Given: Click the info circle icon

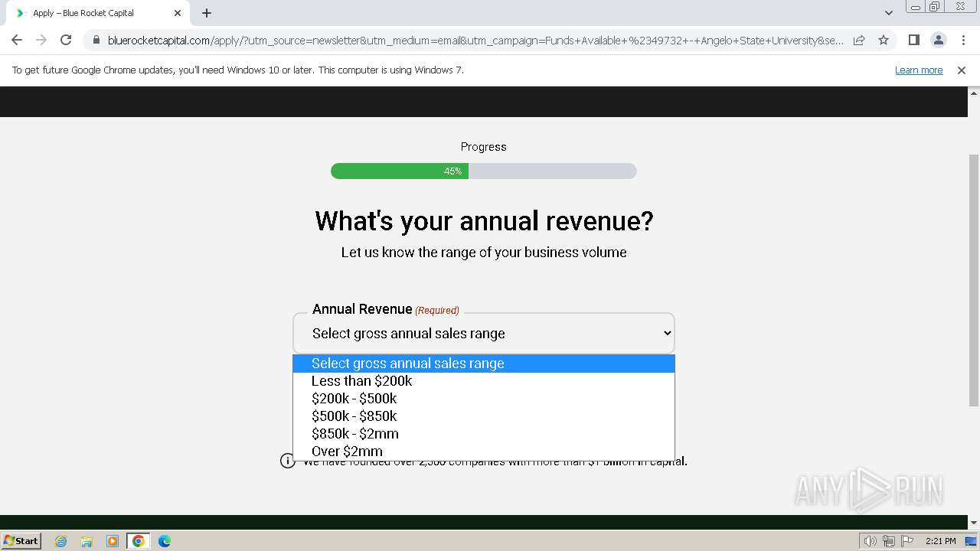Looking at the screenshot, I should [287, 461].
